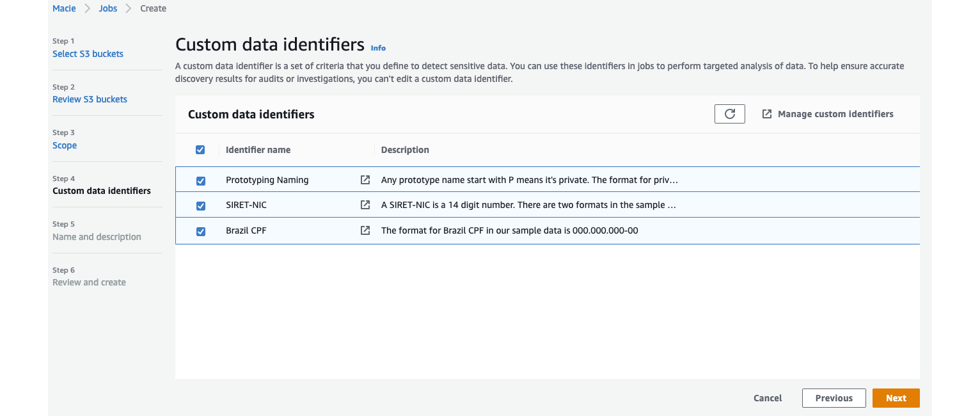
Task: Uncheck the SIRET-NIC identifier
Action: point(201,205)
